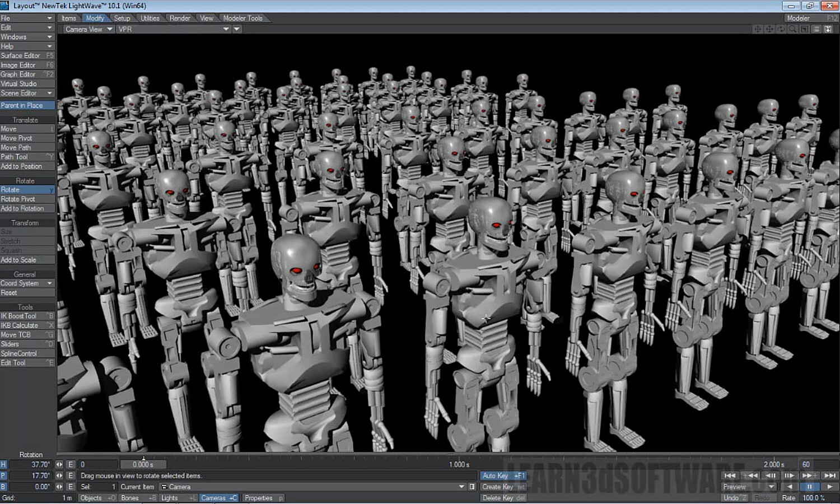Toggle the E envelope button next to Heading
Screen dimensions: 840x504
coord(71,464)
